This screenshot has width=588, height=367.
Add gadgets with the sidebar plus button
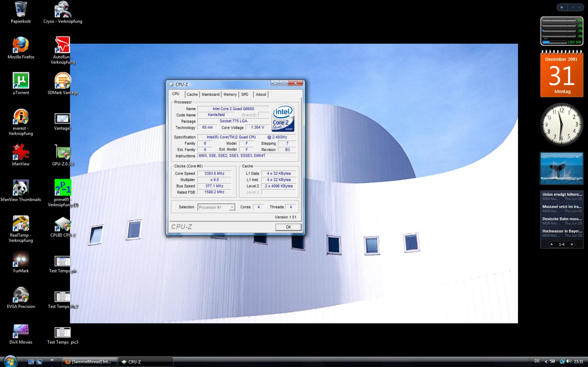point(562,7)
